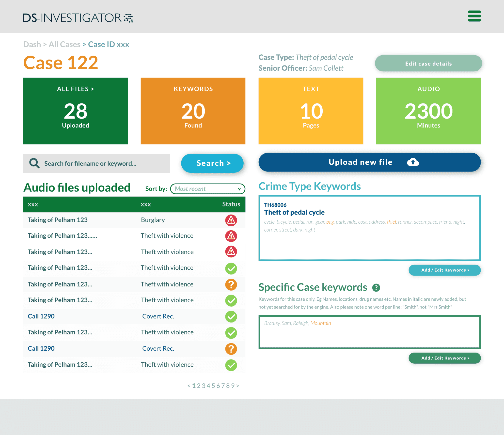Open the green hamburger menu
Screen dimensions: 504x435
pyautogui.click(x=474, y=16)
